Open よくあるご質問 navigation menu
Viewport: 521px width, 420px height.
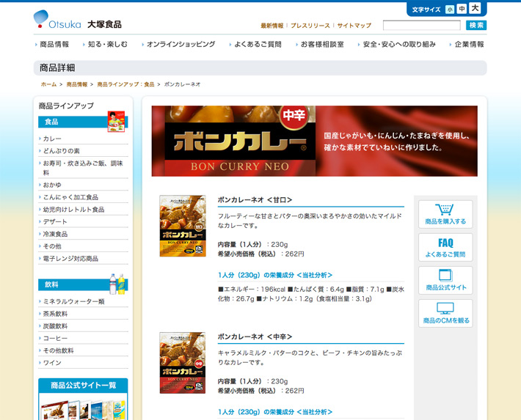[x=258, y=44]
